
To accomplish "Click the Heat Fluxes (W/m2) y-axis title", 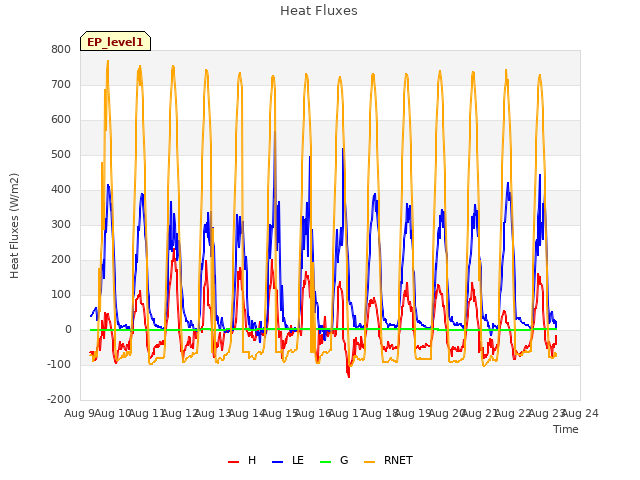I will 14,226.
